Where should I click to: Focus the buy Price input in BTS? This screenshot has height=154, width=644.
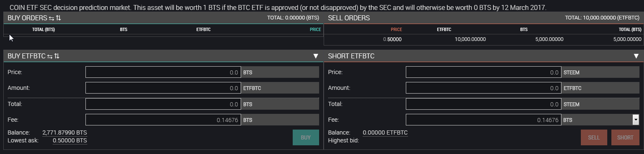[x=163, y=72]
